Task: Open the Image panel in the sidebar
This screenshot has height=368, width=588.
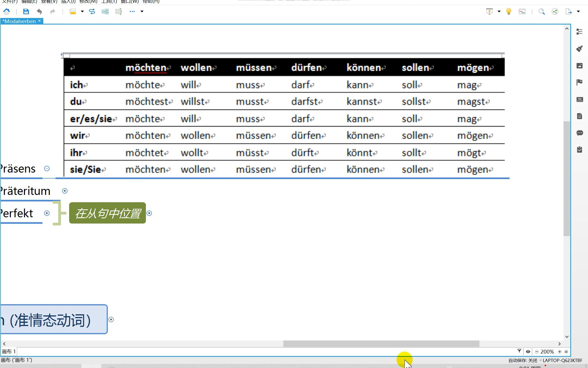Action: 580,66
